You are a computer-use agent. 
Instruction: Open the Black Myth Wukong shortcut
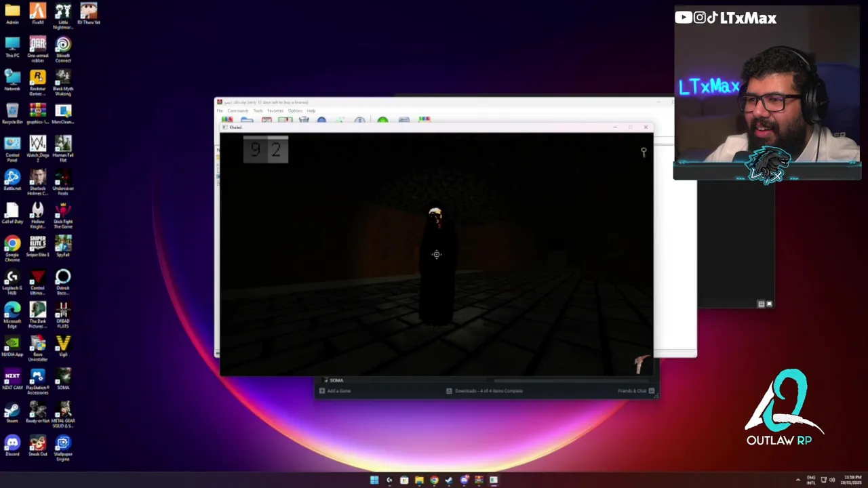63,82
